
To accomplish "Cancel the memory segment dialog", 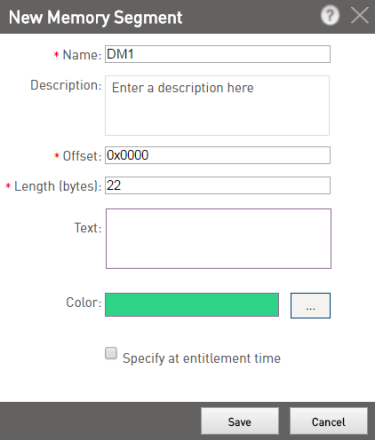I will pyautogui.click(x=328, y=421).
